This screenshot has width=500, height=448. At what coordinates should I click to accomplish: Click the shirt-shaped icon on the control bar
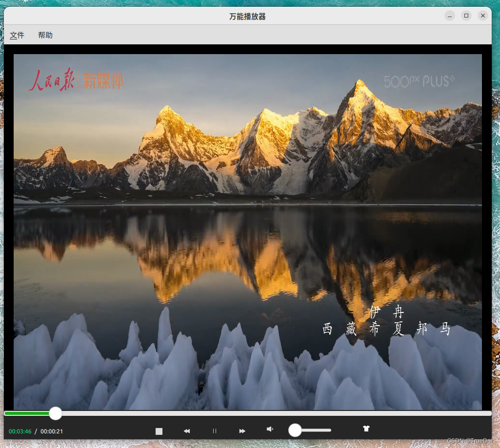tap(366, 429)
